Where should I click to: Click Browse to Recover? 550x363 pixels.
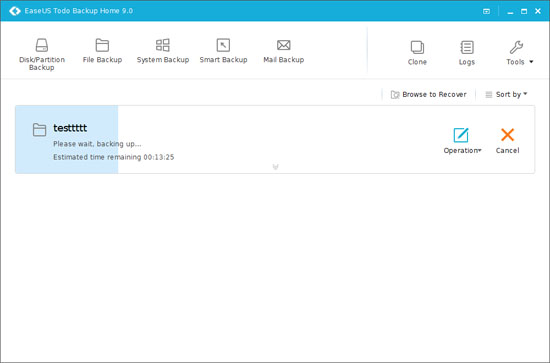[429, 94]
